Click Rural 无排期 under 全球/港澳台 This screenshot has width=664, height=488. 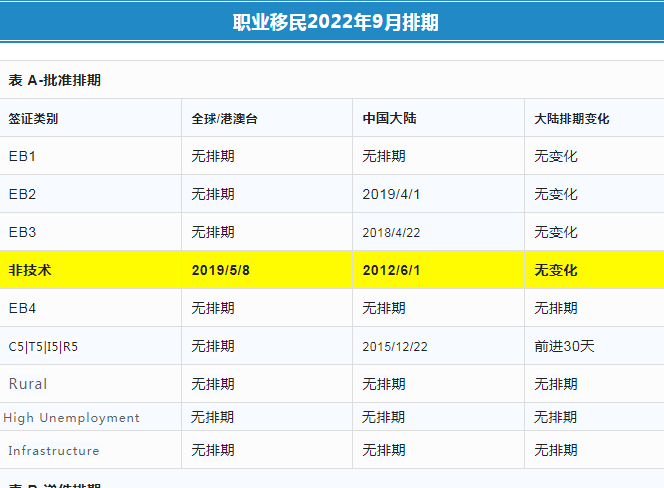[x=213, y=384]
